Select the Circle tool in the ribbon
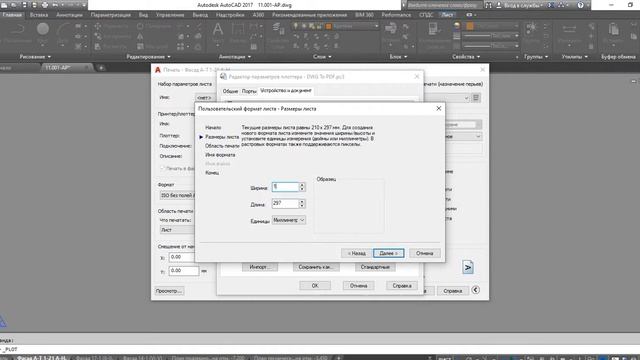The image size is (640, 360). tap(43, 29)
